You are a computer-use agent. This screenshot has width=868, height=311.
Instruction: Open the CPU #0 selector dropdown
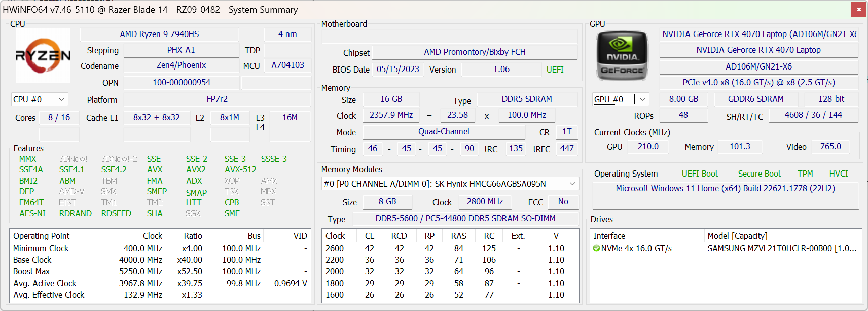[x=40, y=99]
